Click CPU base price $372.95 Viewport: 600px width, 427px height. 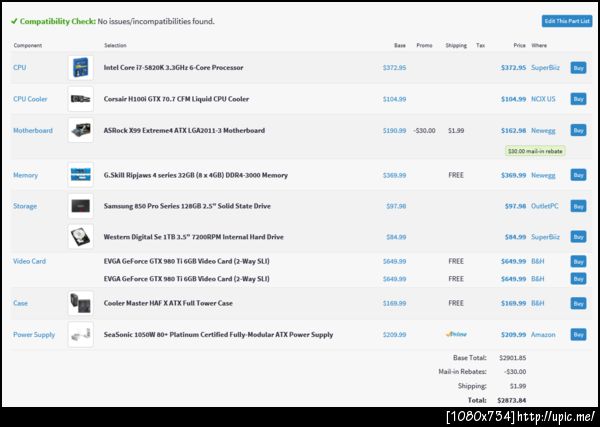coord(394,67)
